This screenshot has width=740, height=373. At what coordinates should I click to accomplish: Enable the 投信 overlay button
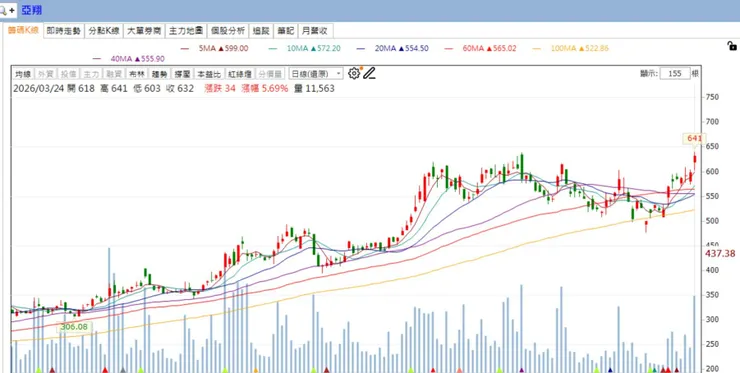68,74
